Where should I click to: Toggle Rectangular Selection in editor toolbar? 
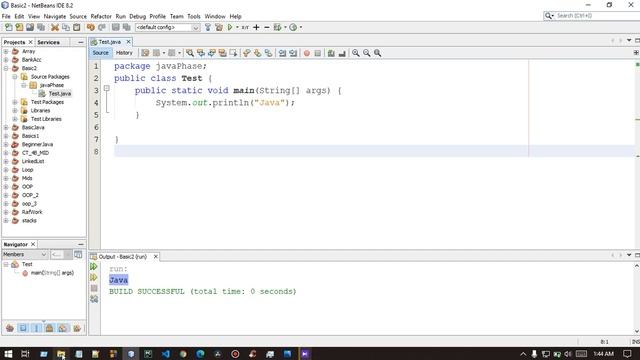point(233,53)
